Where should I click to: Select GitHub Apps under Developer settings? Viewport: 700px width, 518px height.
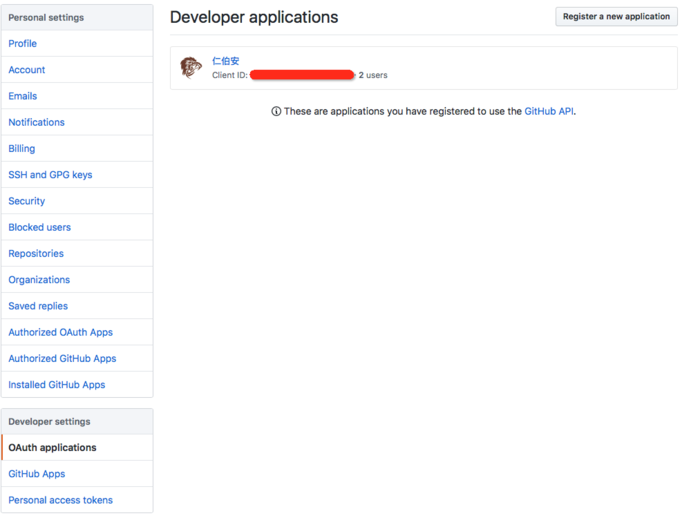pyautogui.click(x=37, y=474)
